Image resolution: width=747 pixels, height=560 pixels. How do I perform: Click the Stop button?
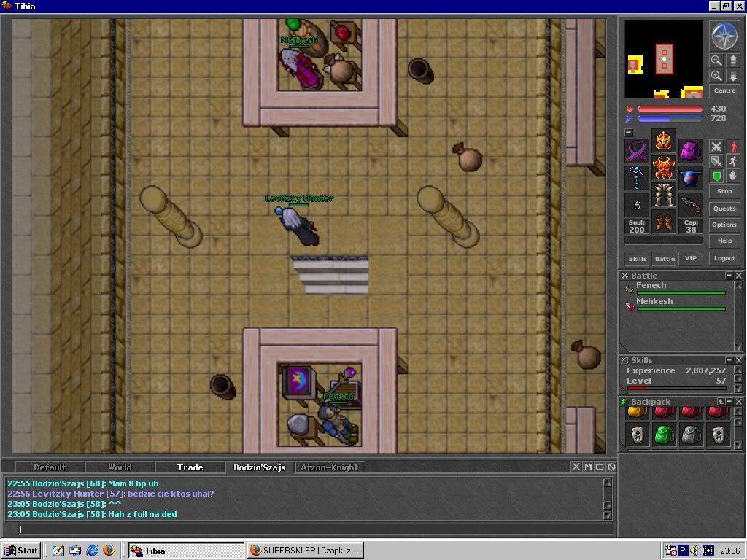724,191
